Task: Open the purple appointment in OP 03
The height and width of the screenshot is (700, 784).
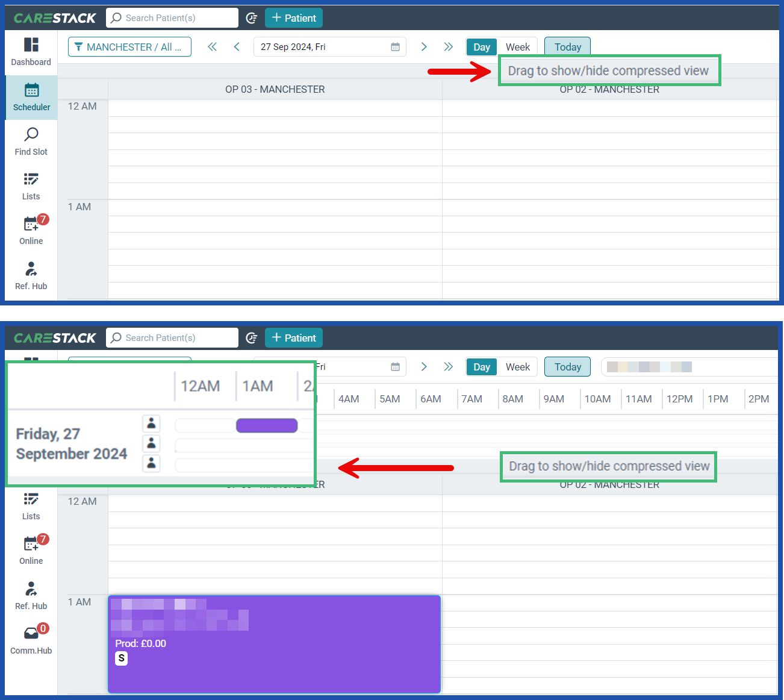Action: [274, 643]
